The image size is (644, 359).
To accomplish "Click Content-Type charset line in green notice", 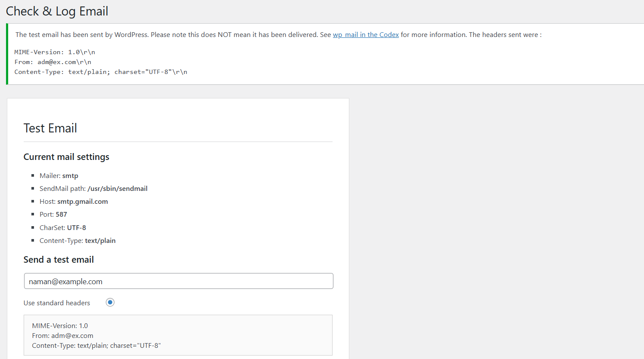I will pyautogui.click(x=101, y=72).
